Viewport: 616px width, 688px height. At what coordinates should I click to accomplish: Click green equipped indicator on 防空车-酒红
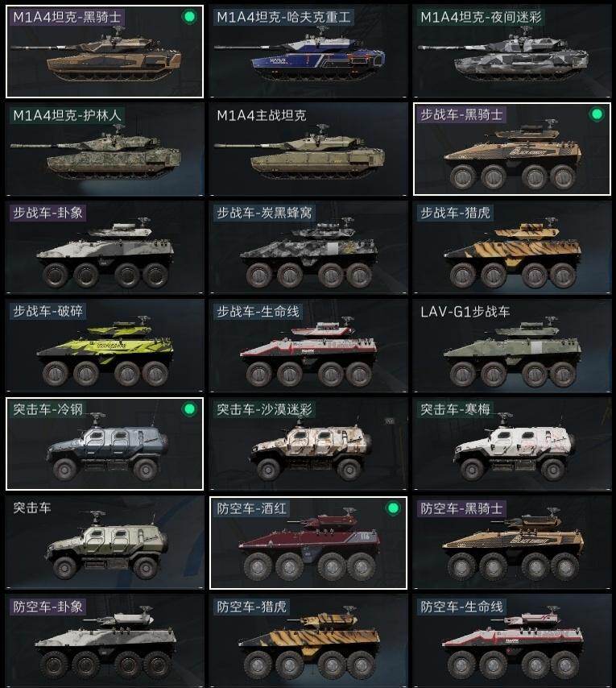[393, 508]
